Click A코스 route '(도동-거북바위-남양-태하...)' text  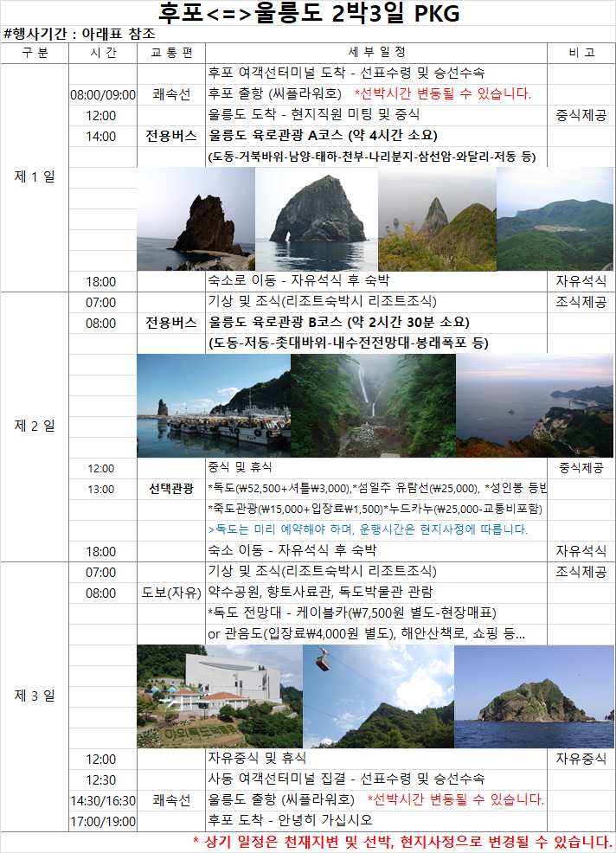click(x=372, y=157)
